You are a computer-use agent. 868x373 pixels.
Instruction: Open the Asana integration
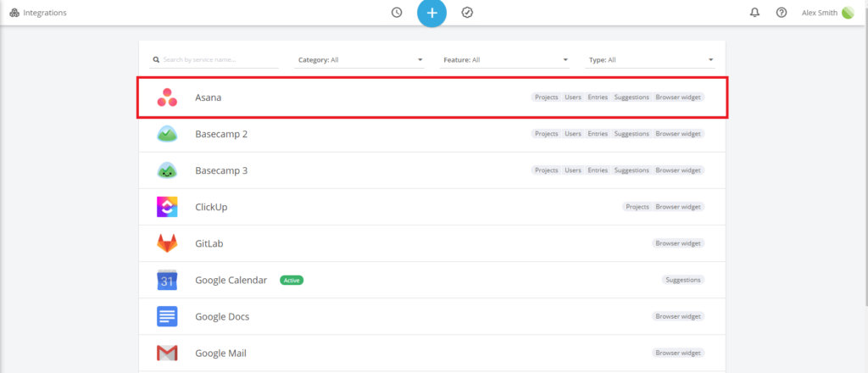[431, 97]
